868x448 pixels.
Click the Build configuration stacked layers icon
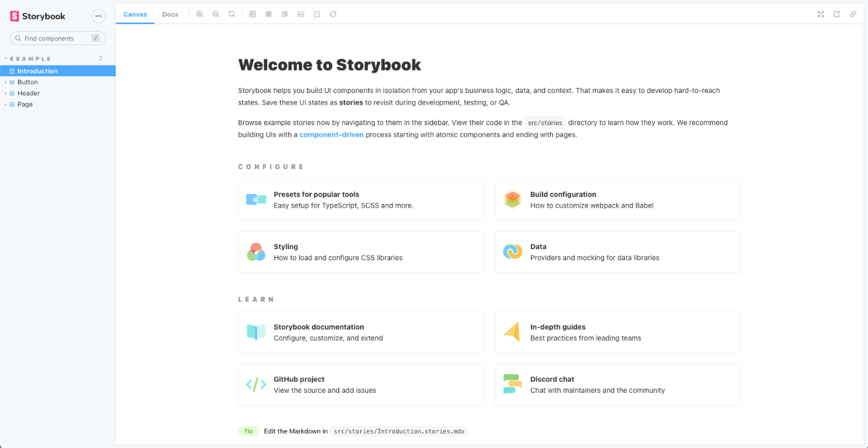[x=513, y=200]
